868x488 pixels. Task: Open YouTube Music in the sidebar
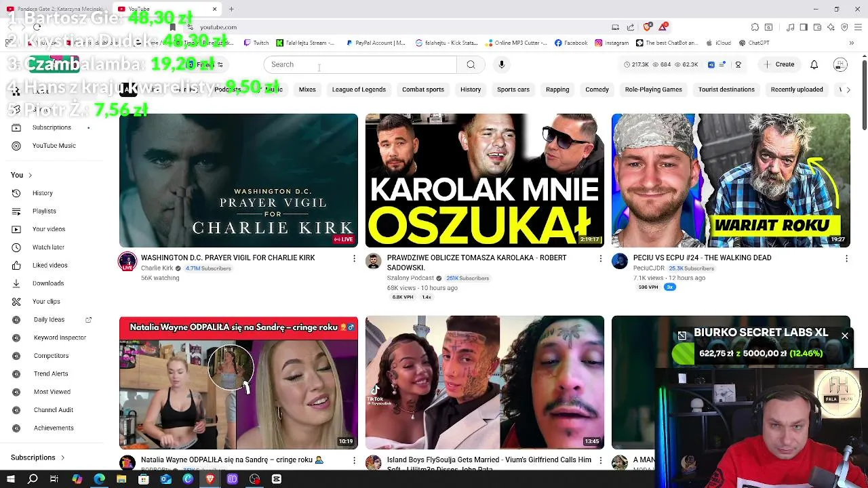click(54, 146)
